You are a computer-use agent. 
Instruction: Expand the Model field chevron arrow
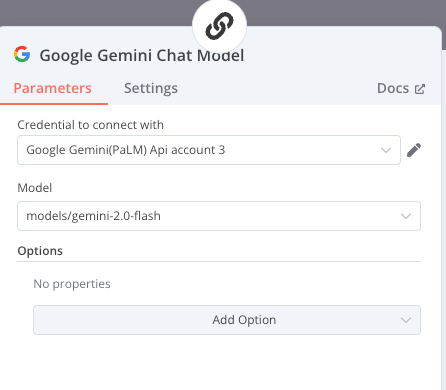tap(406, 216)
